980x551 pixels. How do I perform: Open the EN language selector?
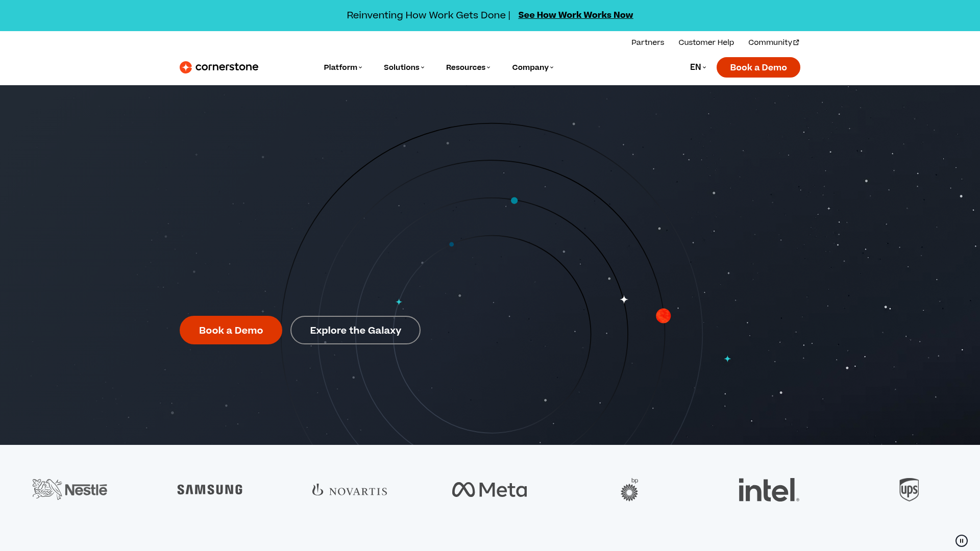click(697, 67)
